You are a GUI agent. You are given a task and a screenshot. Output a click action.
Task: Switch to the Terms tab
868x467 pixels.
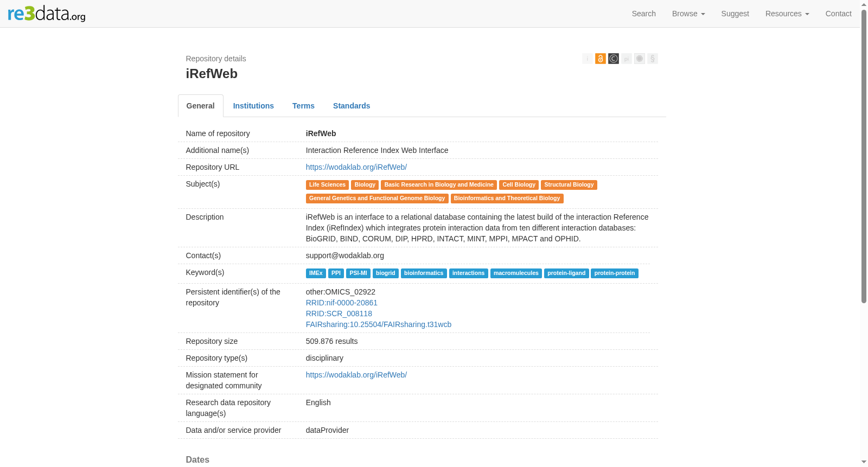click(x=303, y=106)
